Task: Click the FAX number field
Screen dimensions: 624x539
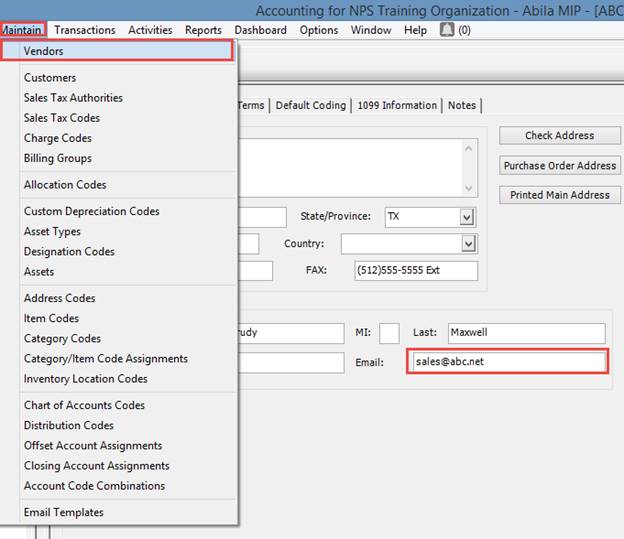Action: coord(415,271)
